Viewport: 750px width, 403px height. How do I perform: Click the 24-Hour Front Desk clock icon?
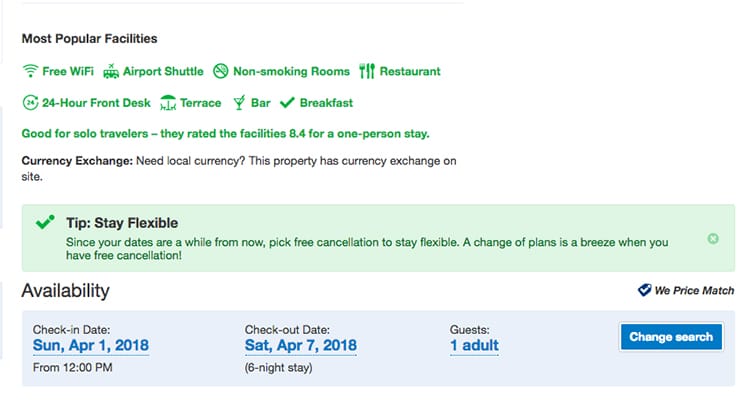coord(30,102)
